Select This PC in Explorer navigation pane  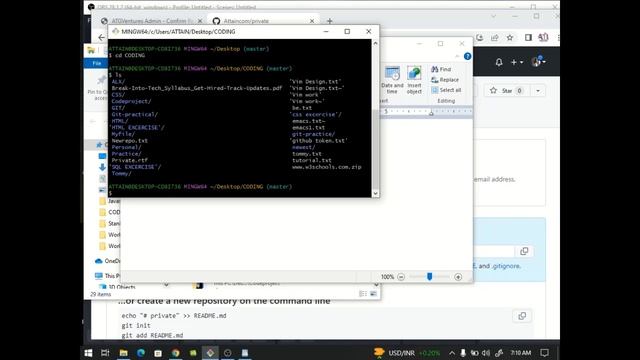click(x=108, y=276)
